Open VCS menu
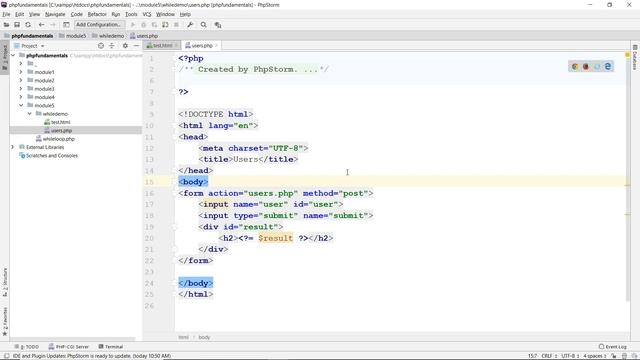This screenshot has height=360, width=640. (x=147, y=14)
